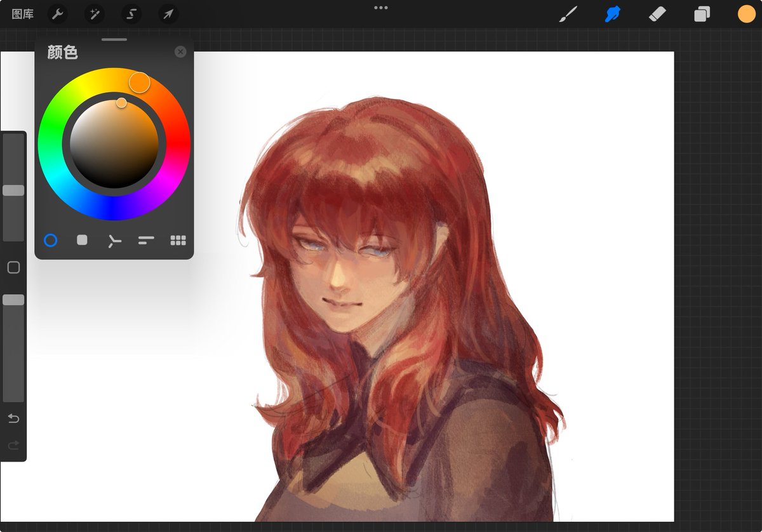Select the Eraser tool

point(657,14)
